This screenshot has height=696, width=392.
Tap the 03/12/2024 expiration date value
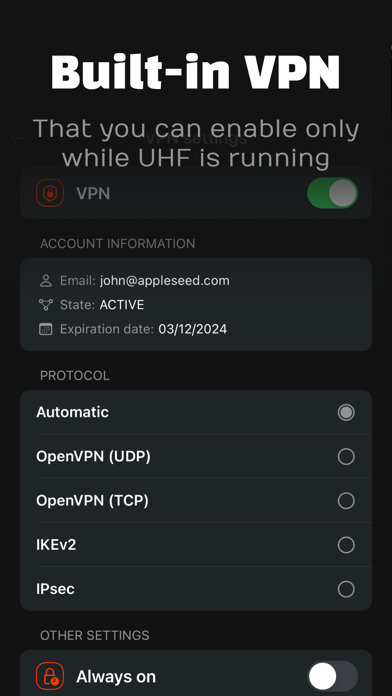[x=193, y=329]
